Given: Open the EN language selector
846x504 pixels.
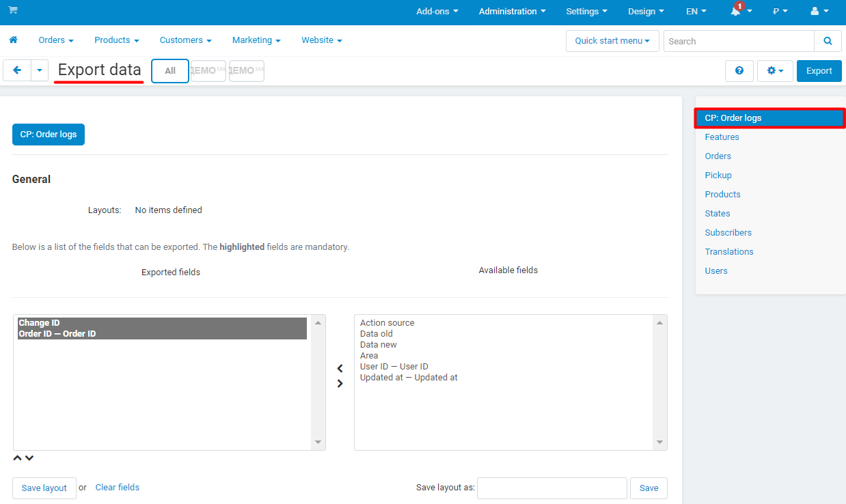Looking at the screenshot, I should pos(696,11).
